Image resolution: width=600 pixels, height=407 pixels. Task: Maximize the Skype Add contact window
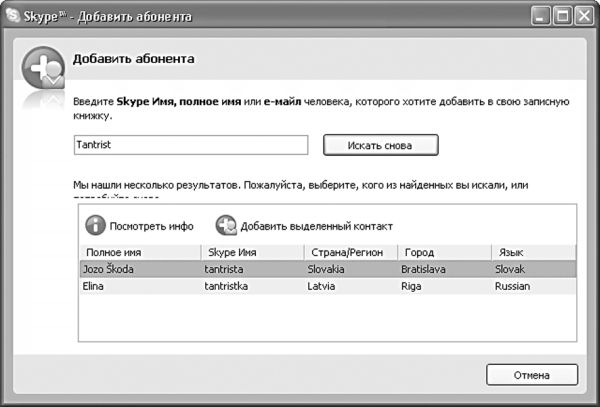point(562,16)
